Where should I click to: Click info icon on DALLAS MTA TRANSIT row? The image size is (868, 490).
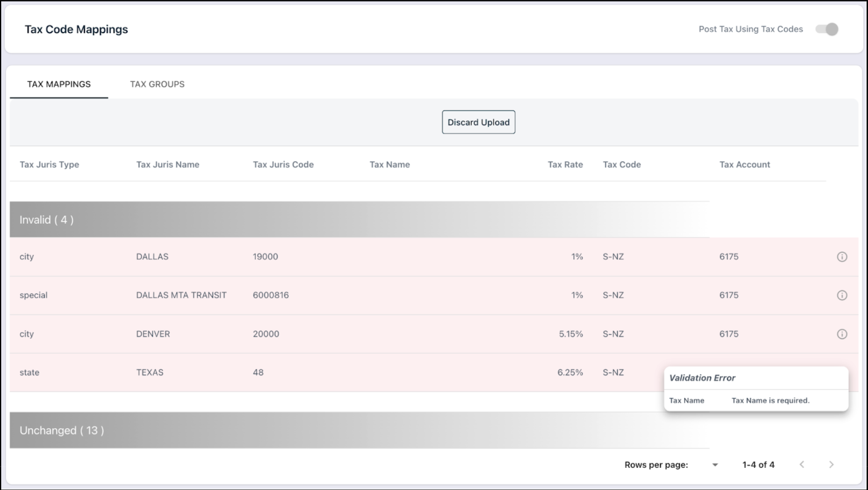pyautogui.click(x=842, y=296)
